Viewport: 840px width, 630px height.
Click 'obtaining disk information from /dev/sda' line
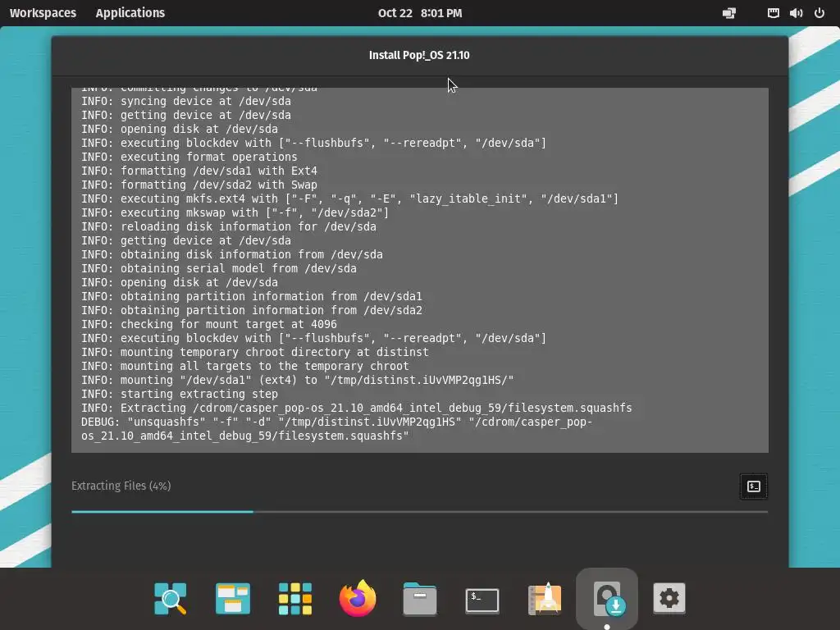coord(232,254)
